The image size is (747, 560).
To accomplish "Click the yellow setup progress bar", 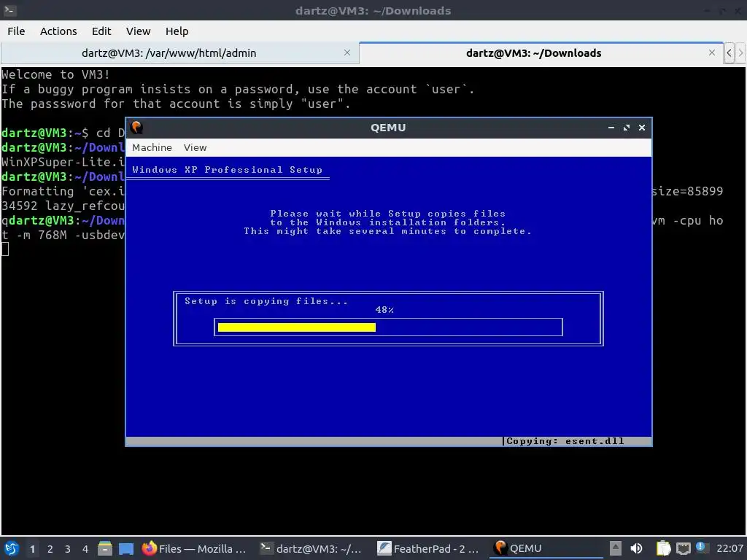I will [297, 327].
